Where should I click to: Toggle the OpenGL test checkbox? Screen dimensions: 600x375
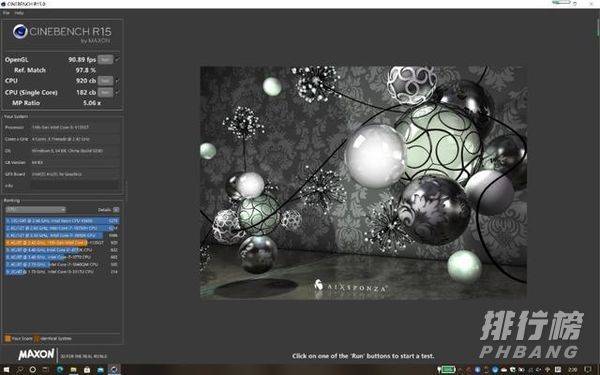117,59
